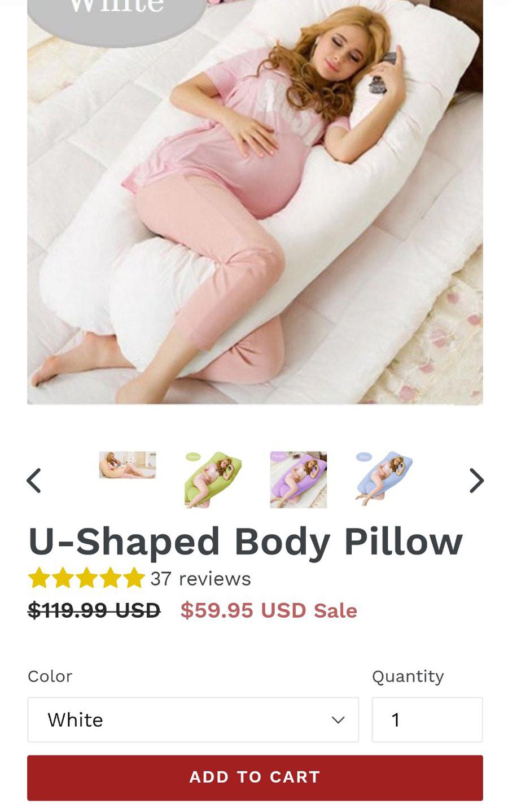Click the $59.95 USD Sale price
This screenshot has height=812, width=508.
(269, 610)
